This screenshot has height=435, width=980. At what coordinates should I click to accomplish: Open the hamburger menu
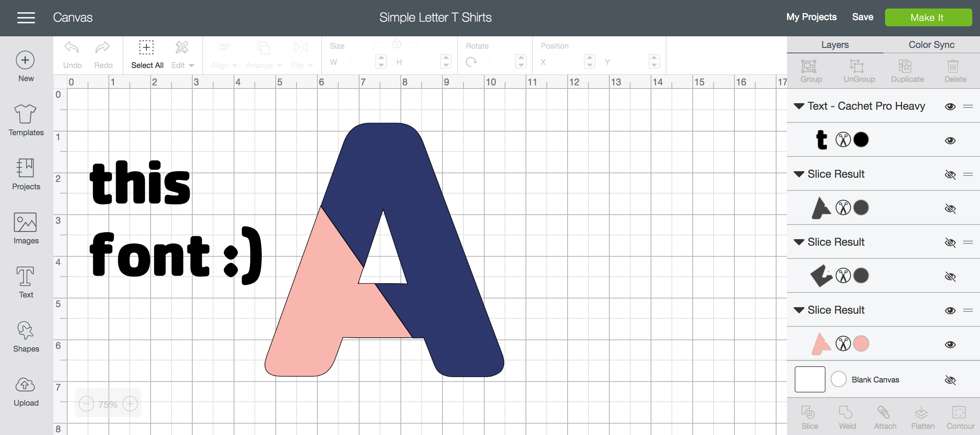26,17
